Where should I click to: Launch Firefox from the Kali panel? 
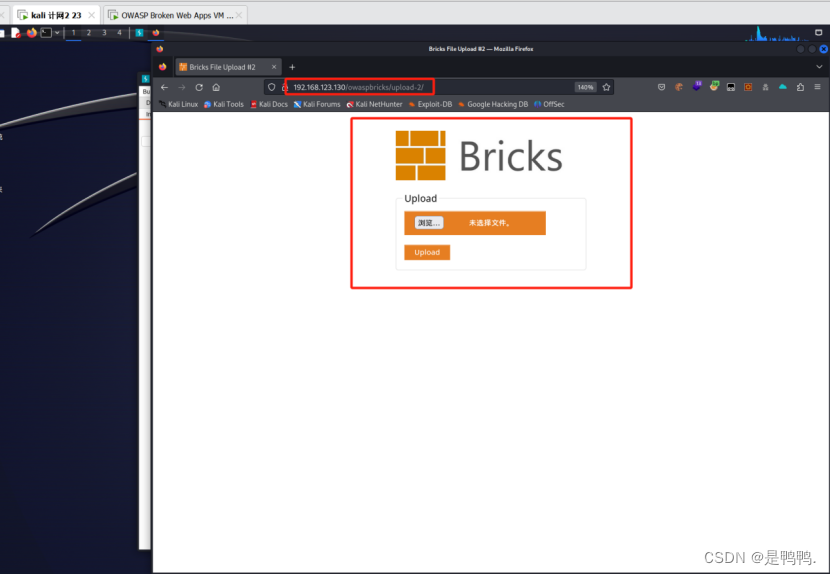point(31,33)
